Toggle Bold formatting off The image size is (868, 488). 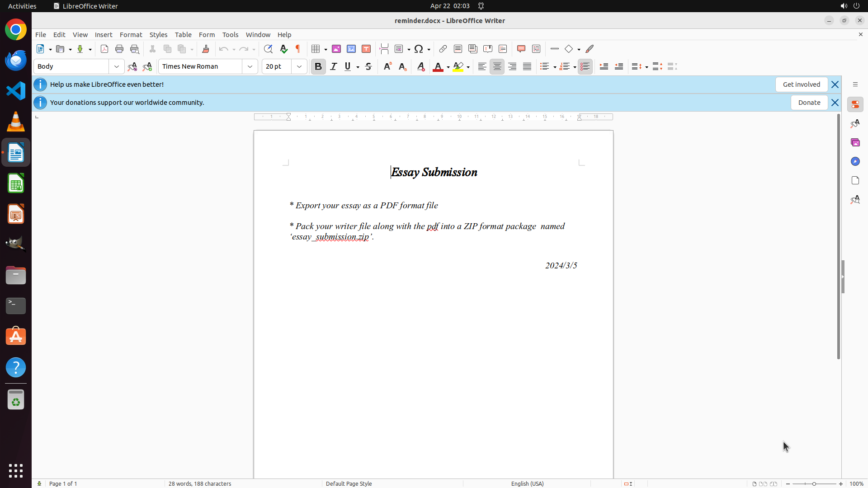click(318, 66)
